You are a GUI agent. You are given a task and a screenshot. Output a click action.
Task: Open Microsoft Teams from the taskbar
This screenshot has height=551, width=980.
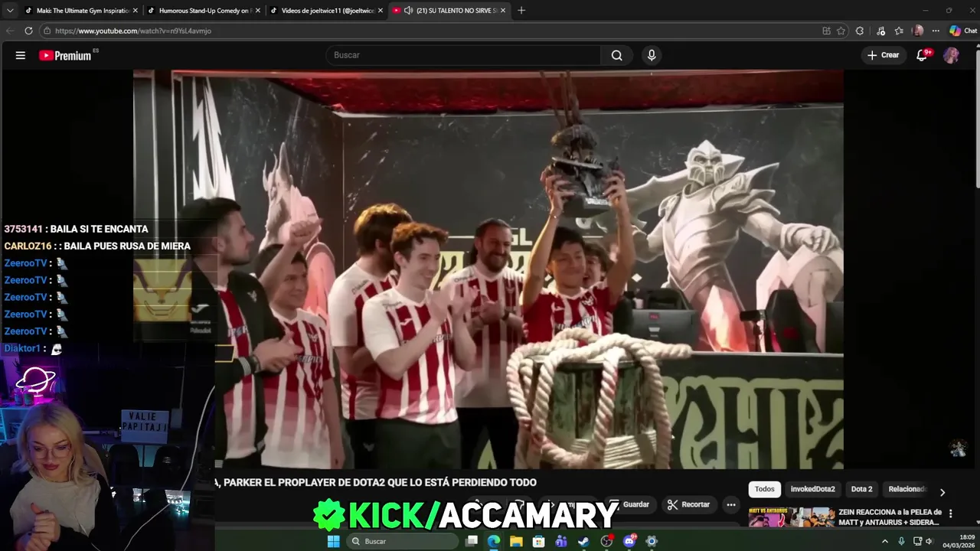tap(561, 541)
